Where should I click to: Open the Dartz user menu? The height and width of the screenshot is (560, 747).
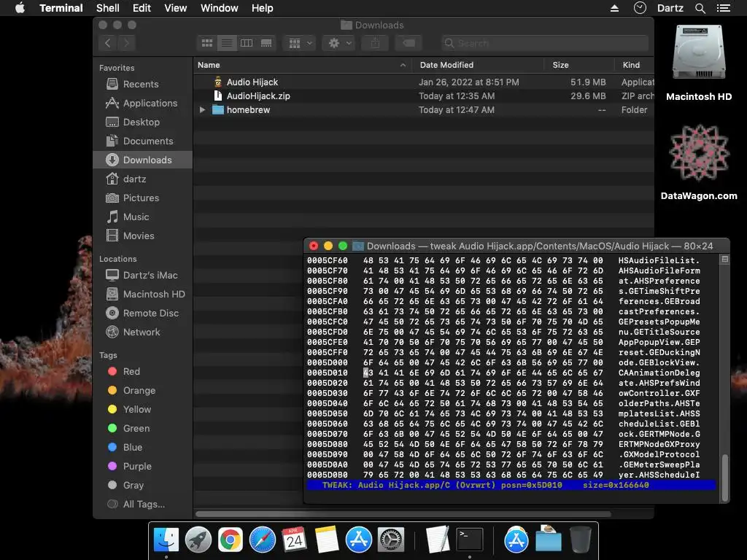point(670,8)
